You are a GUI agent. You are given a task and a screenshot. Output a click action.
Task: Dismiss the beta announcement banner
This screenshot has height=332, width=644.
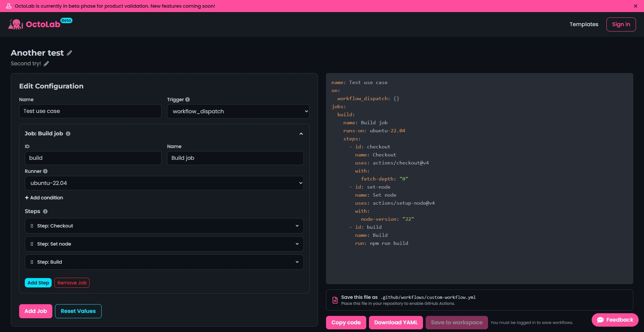(x=636, y=6)
